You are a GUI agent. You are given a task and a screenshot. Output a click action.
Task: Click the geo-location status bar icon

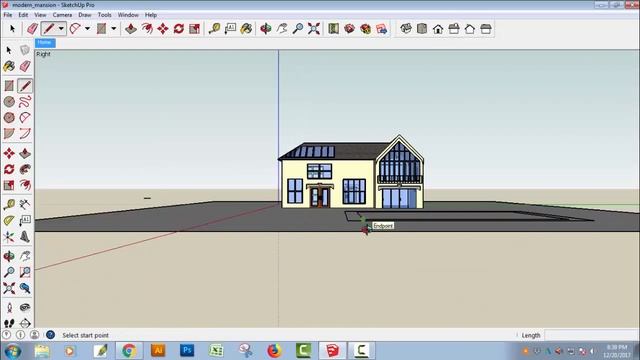pyautogui.click(x=7, y=335)
